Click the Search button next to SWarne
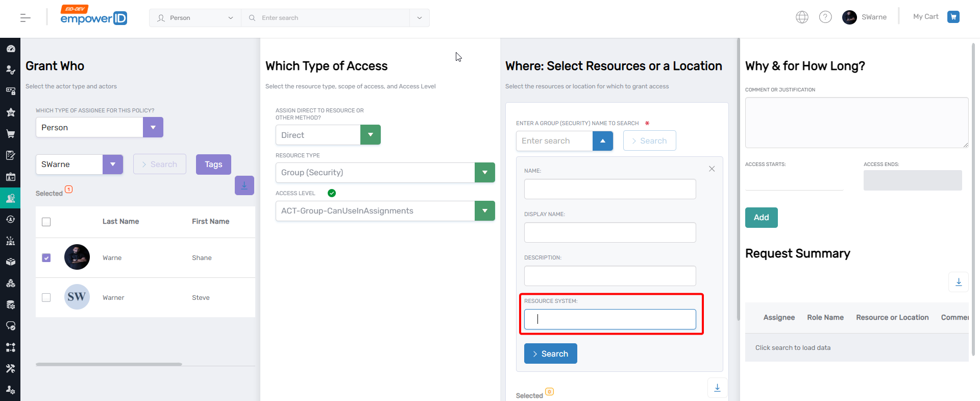Viewport: 980px width, 401px height. [160, 164]
